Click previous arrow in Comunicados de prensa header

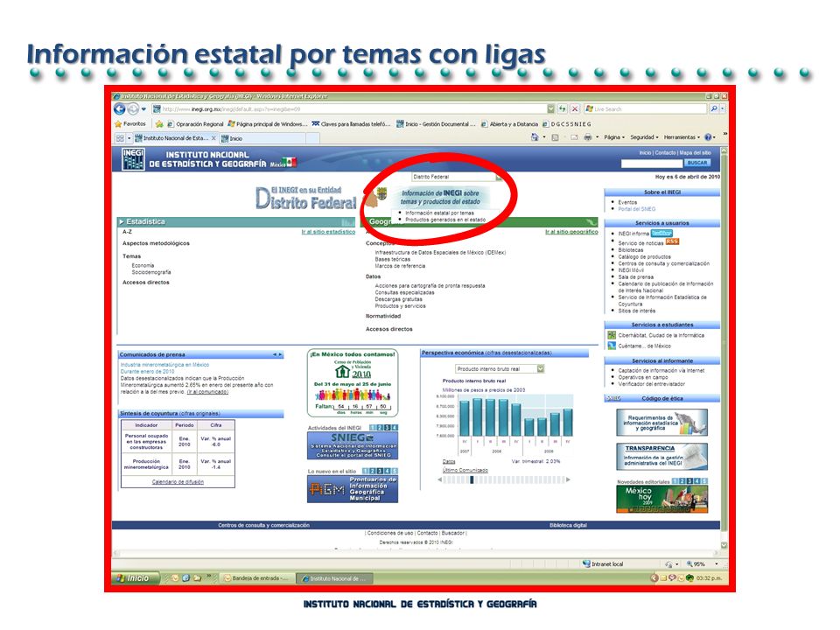coord(274,354)
